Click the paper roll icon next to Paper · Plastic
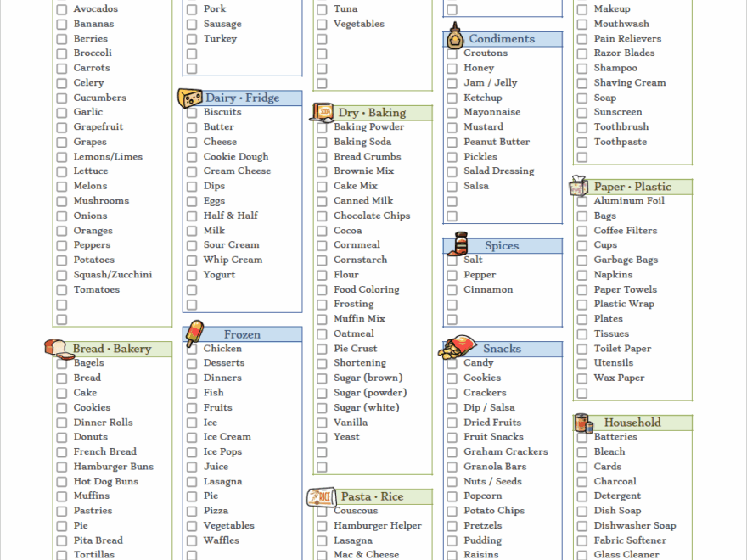The image size is (747, 560). [x=578, y=186]
